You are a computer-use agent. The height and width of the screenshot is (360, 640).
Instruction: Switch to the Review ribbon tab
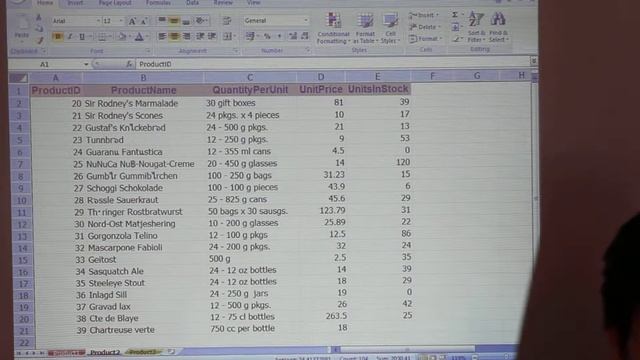tap(223, 3)
